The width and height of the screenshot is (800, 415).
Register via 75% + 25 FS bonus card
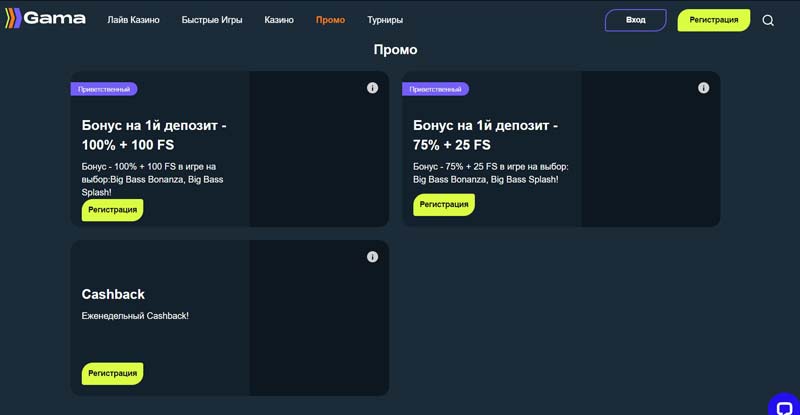point(443,205)
